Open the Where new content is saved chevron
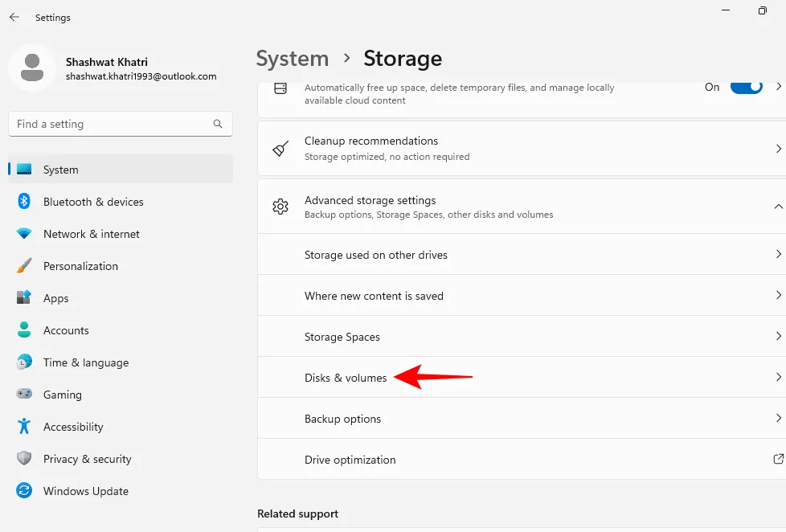786x532 pixels. pyautogui.click(x=779, y=295)
